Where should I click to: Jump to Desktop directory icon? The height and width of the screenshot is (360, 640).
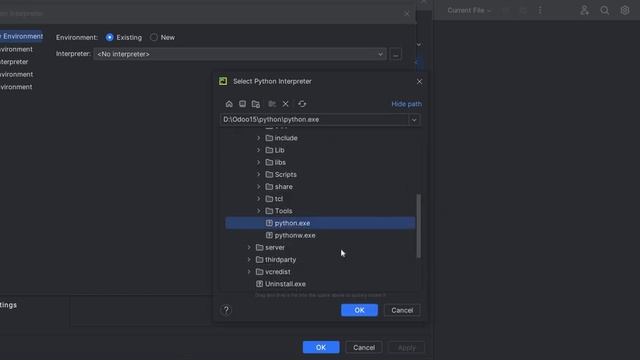tap(242, 104)
